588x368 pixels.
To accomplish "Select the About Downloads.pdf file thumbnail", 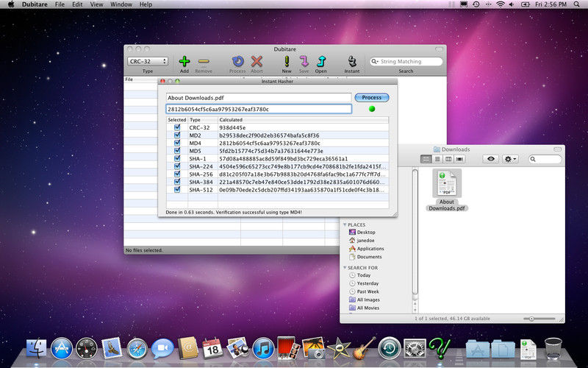I will coord(447,183).
